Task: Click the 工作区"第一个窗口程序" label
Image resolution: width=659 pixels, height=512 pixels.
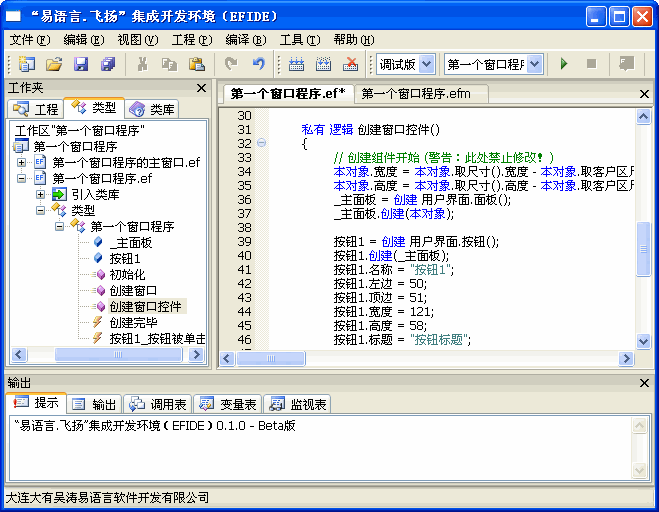Action: tap(79, 131)
